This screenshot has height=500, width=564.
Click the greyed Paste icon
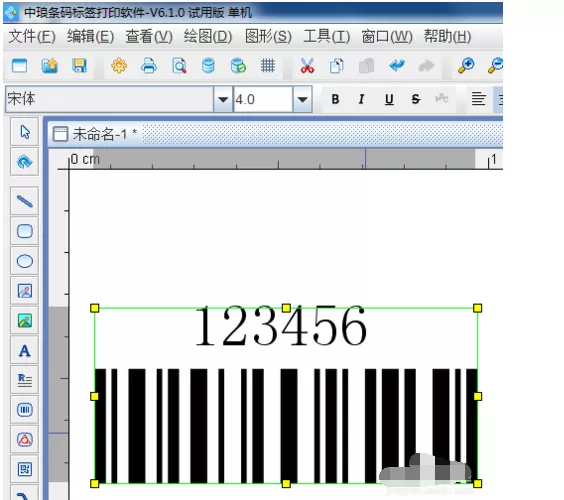[367, 66]
